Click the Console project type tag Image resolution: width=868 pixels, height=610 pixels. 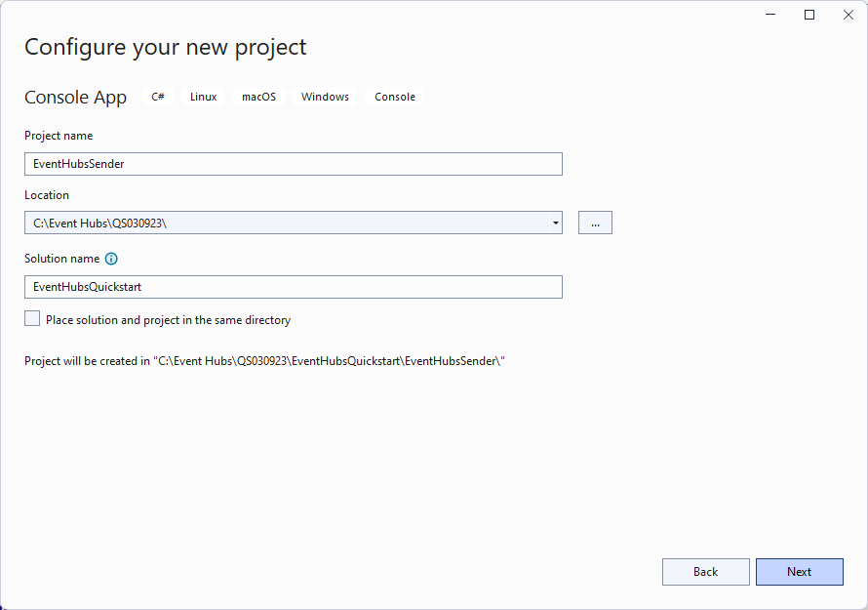click(x=395, y=97)
